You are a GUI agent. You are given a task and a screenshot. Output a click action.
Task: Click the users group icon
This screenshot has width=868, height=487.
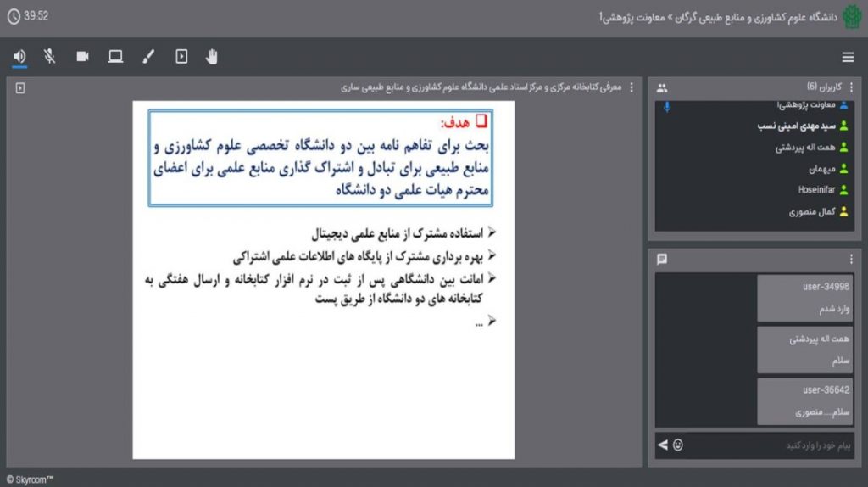click(x=662, y=87)
